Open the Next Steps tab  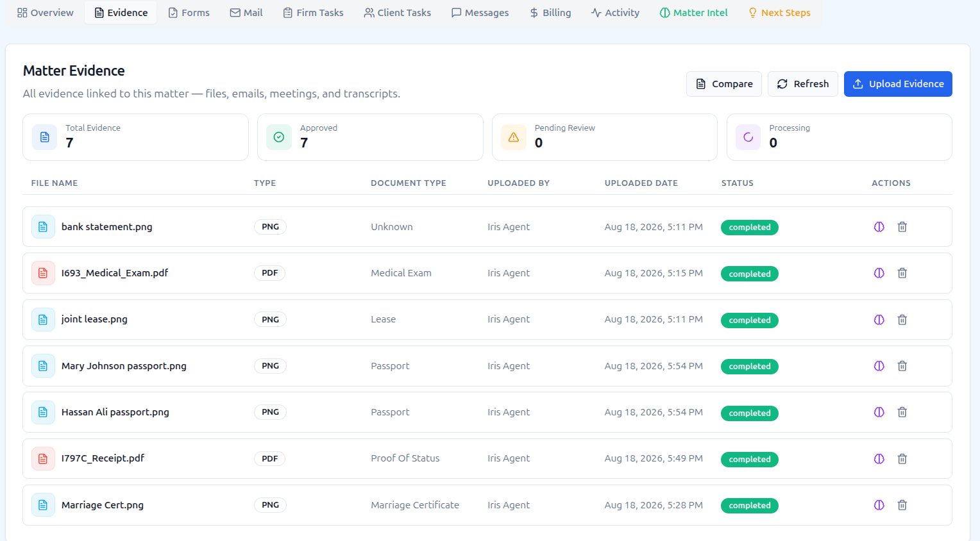tap(780, 13)
